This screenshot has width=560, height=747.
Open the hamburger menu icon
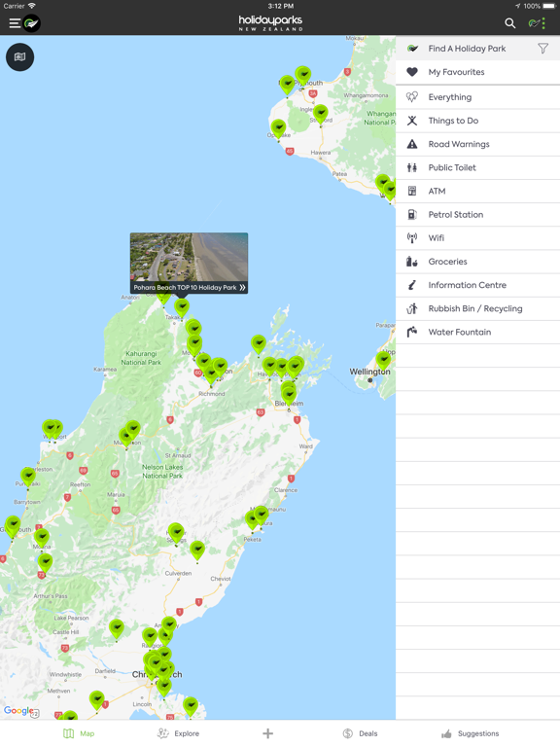coord(15,23)
